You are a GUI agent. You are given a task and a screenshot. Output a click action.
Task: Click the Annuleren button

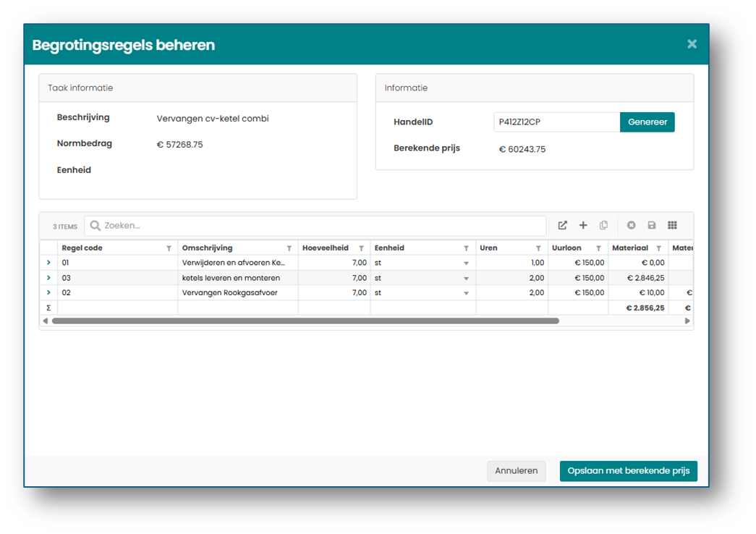pyautogui.click(x=516, y=471)
